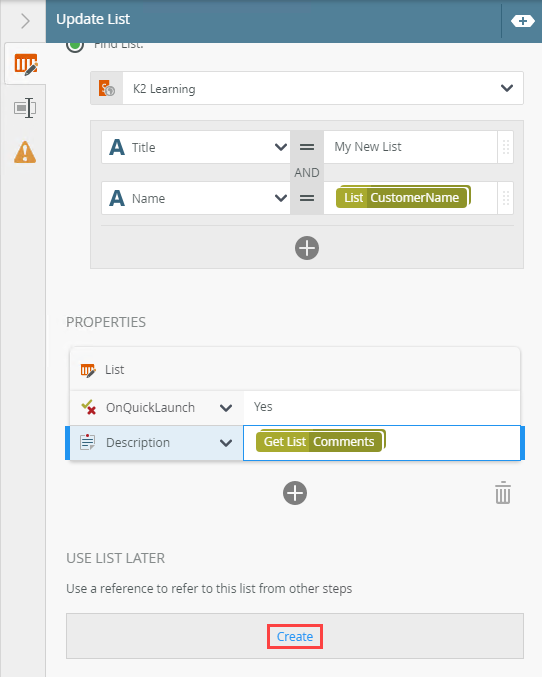
Task: Add a new filter condition
Action: click(x=307, y=248)
